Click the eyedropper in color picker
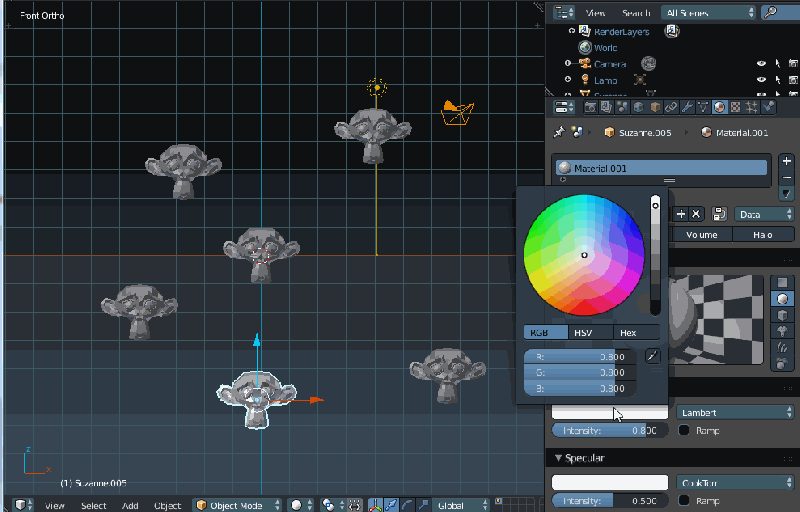 pos(653,356)
